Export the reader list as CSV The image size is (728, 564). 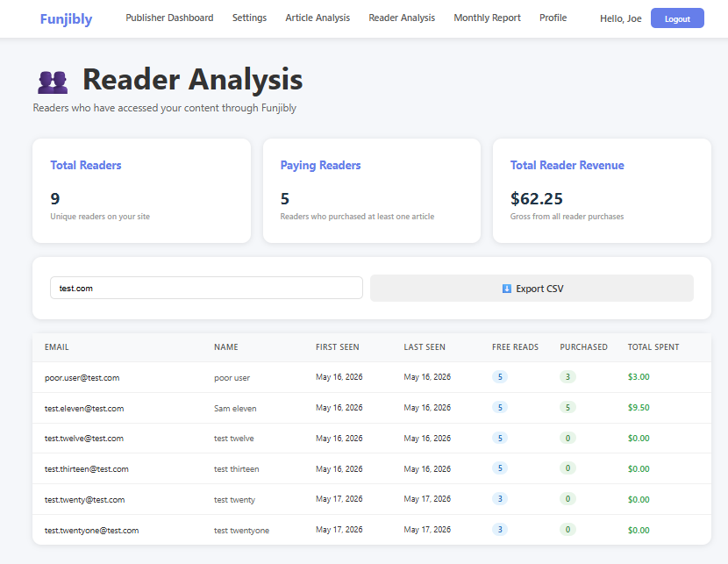pos(532,289)
